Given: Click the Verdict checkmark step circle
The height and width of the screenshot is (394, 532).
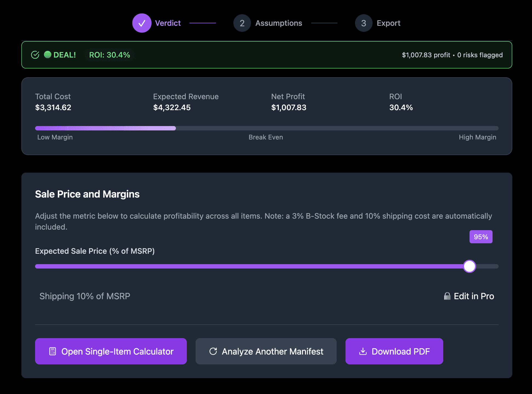Looking at the screenshot, I should (x=142, y=23).
